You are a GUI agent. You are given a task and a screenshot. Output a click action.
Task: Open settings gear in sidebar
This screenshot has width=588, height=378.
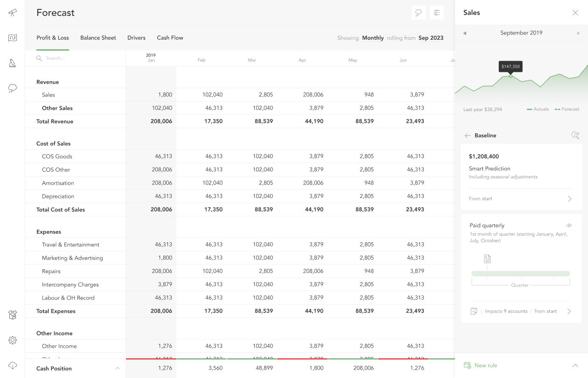tap(13, 340)
